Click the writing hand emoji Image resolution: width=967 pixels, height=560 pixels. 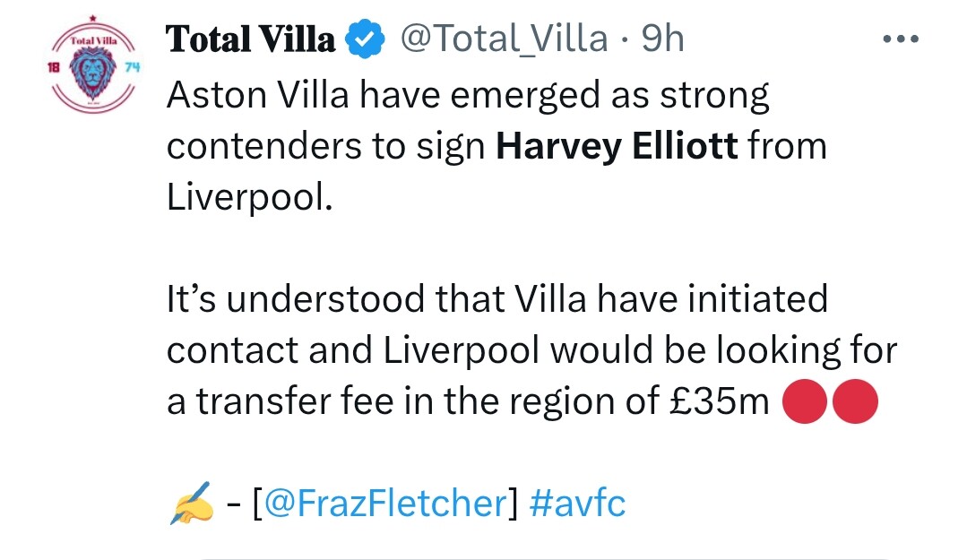191,504
